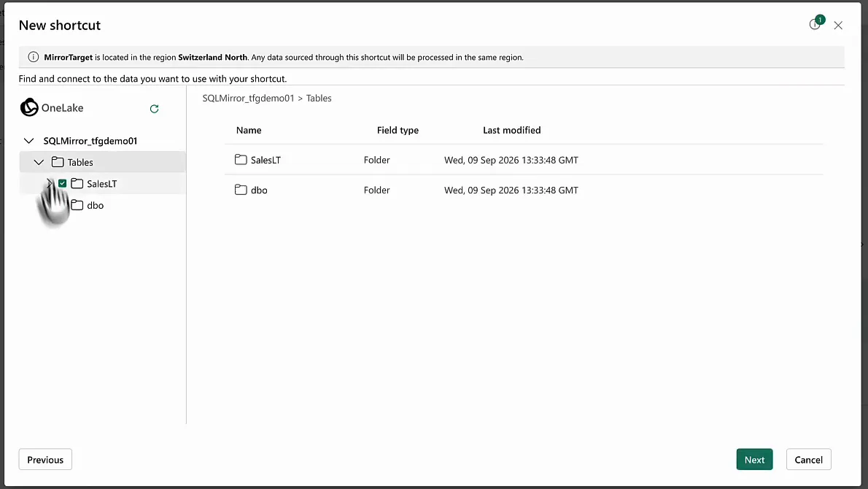Viewport: 868px width, 489px height.
Task: Click the Cancel button
Action: pos(808,459)
